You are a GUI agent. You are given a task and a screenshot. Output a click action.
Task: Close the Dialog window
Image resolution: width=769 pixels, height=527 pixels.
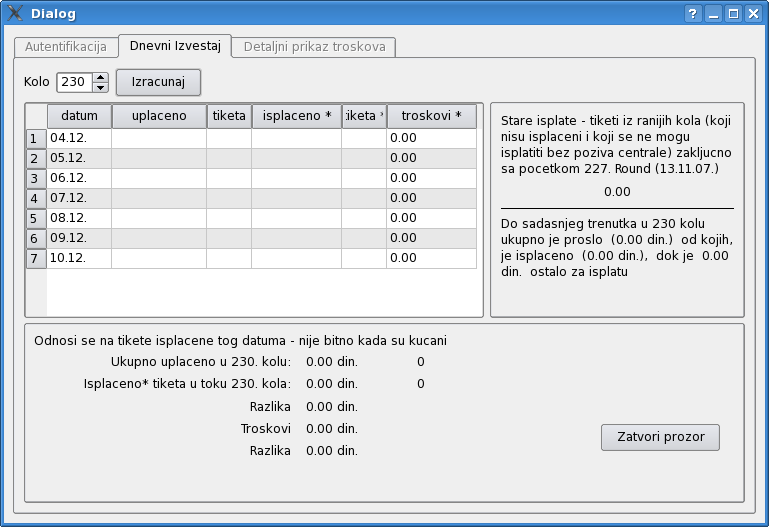(x=753, y=14)
